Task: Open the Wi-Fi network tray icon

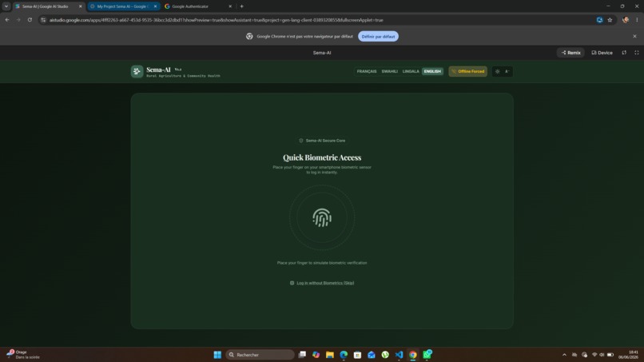Action: (x=594, y=355)
